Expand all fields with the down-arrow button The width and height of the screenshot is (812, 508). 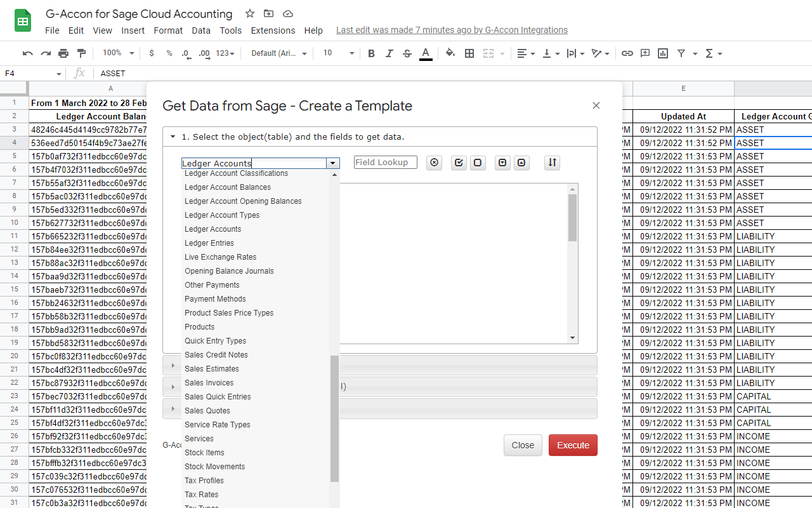[x=502, y=163]
